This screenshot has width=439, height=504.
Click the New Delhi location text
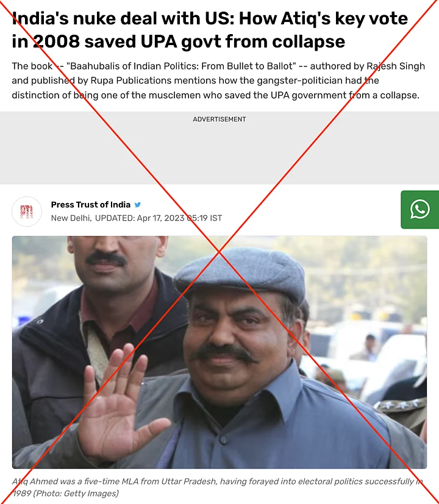point(71,218)
